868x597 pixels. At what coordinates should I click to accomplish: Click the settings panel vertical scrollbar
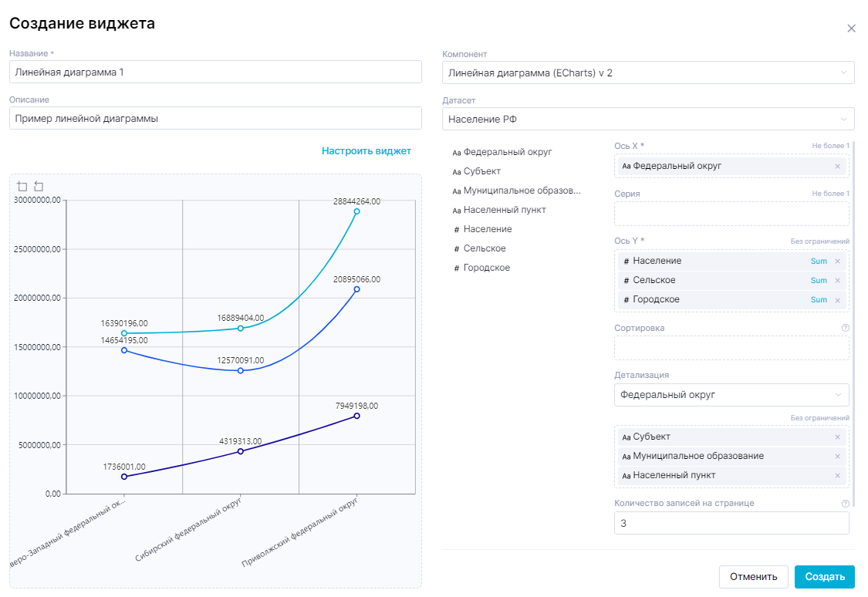(853, 309)
